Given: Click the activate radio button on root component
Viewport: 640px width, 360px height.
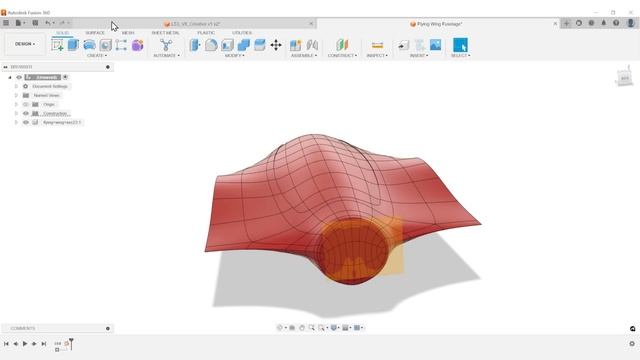Looking at the screenshot, I should [x=65, y=77].
